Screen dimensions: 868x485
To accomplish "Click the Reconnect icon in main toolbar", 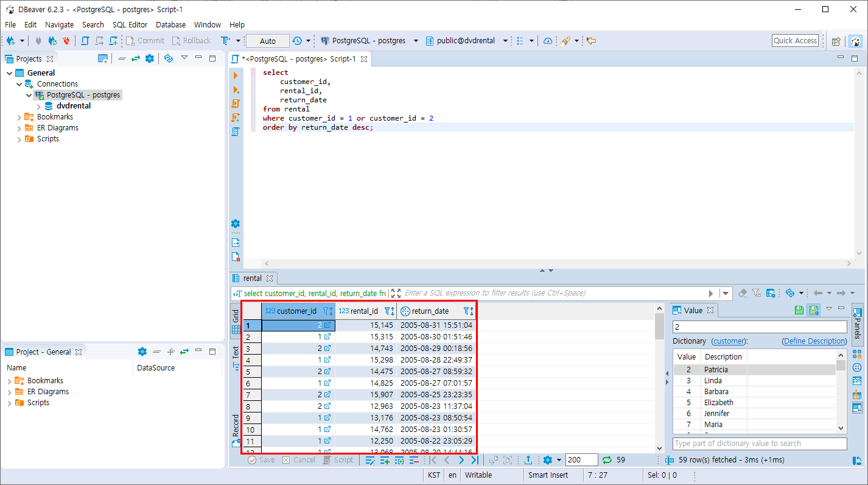I will click(x=52, y=41).
